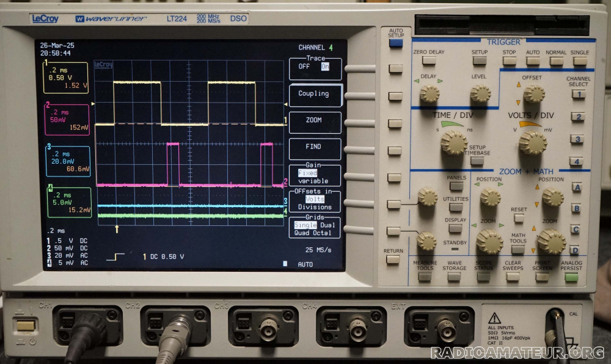Viewport: 611px width, 364px height.
Task: Click the VOLTS / DIV knob
Action: [533, 143]
